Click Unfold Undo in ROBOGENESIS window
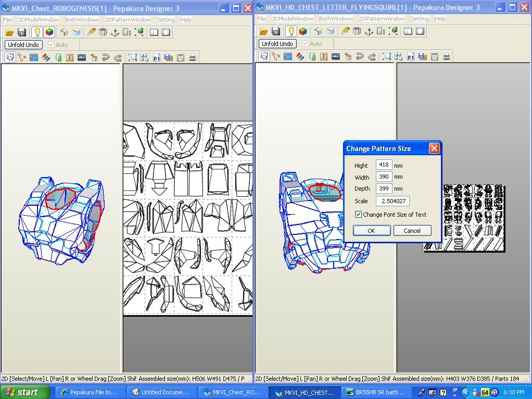This screenshot has width=532, height=399. click(x=23, y=44)
